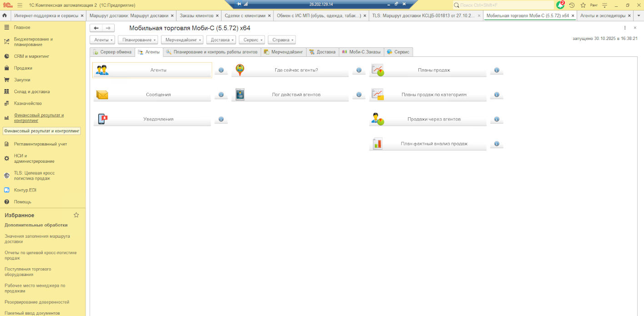Open the Сообщения button
The width and height of the screenshot is (644, 316).
point(152,95)
